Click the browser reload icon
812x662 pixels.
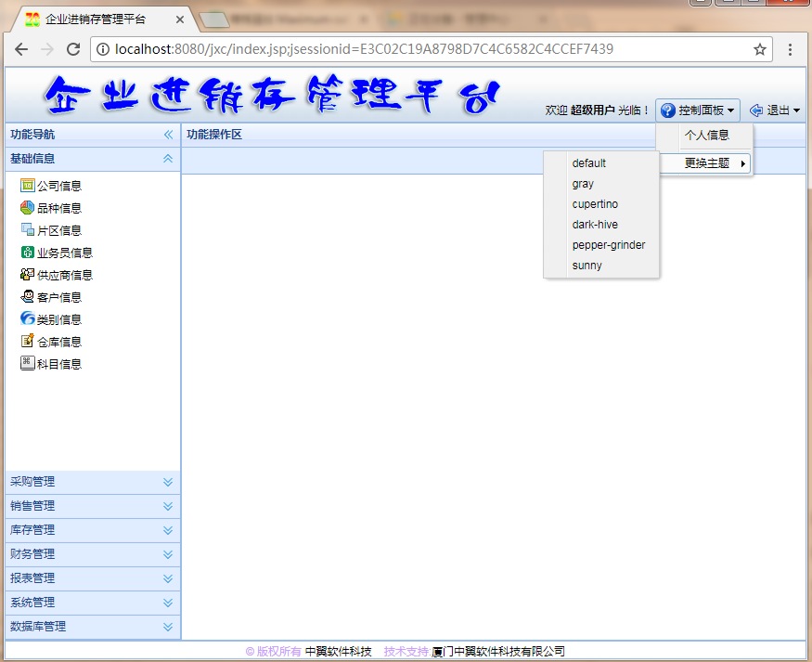tap(73, 51)
